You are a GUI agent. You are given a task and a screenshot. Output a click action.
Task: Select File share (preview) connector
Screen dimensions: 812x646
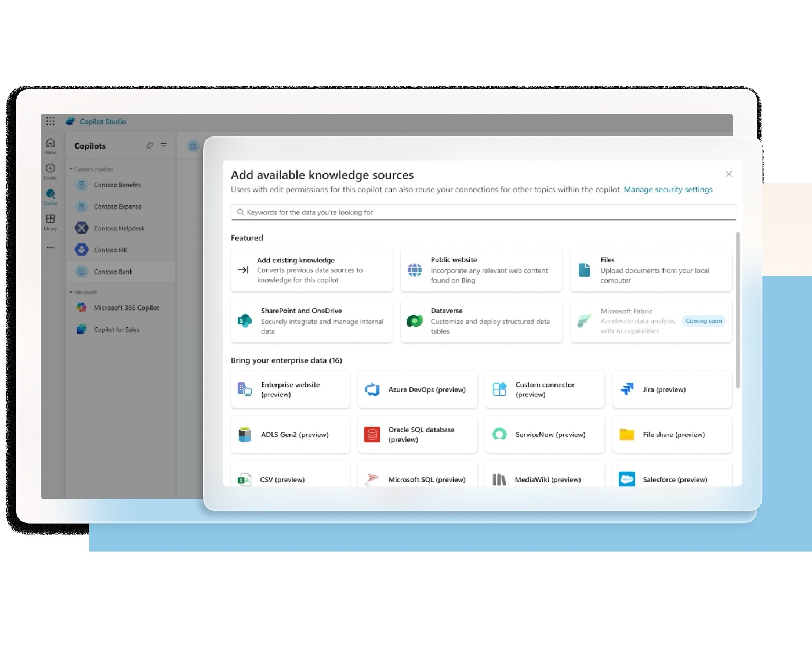click(x=672, y=435)
